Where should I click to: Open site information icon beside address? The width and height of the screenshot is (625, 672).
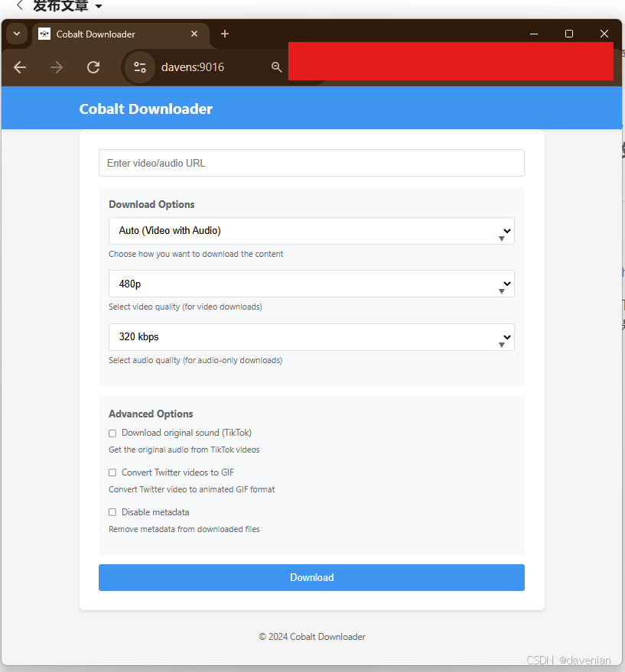pos(140,67)
